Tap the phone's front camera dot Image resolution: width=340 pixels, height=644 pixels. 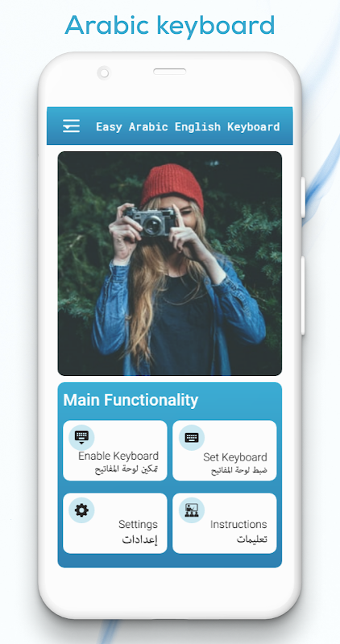104,73
